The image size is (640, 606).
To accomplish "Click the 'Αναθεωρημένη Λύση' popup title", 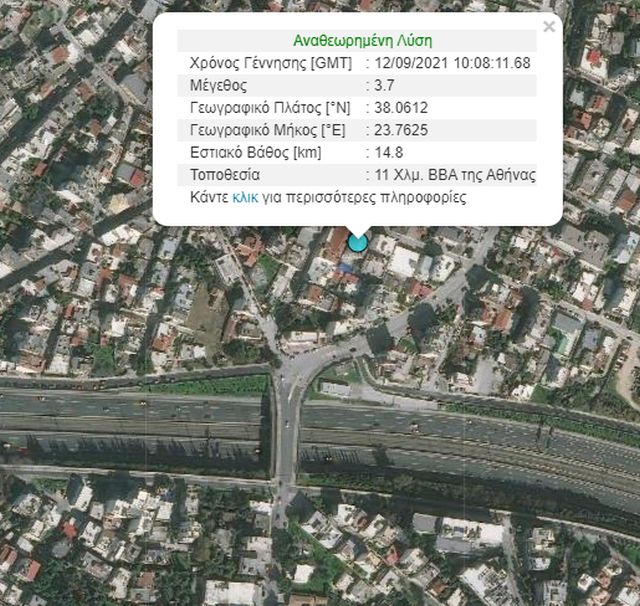I will (x=362, y=41).
